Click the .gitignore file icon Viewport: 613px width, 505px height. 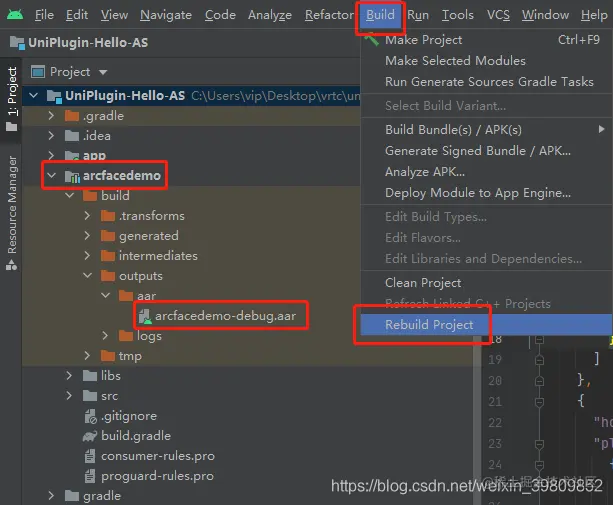click(x=90, y=416)
